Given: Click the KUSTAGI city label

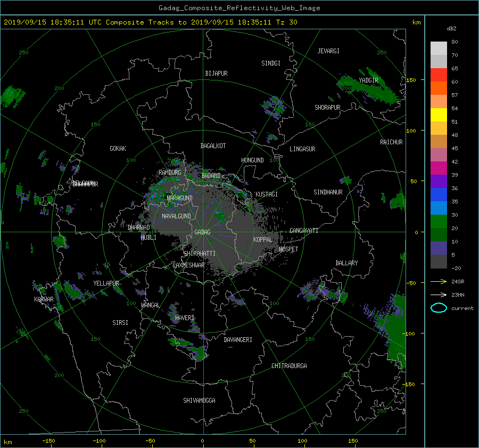Looking at the screenshot, I should click(x=267, y=194).
